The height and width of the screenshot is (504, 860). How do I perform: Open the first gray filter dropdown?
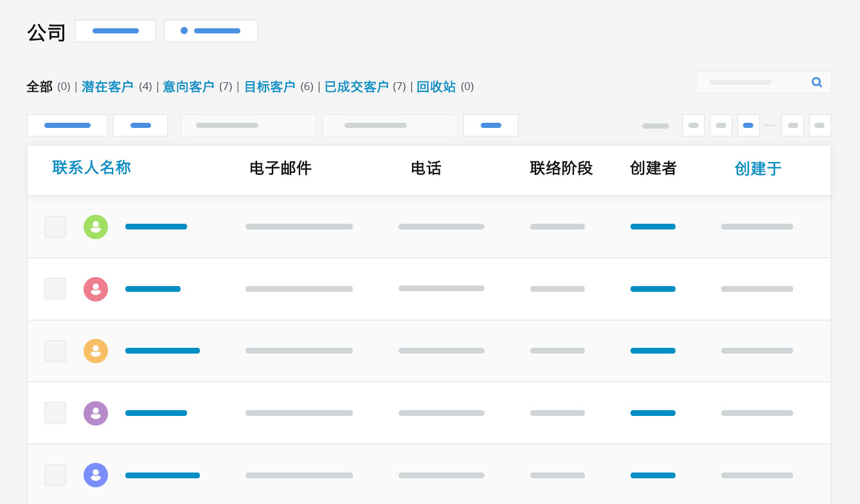[249, 125]
